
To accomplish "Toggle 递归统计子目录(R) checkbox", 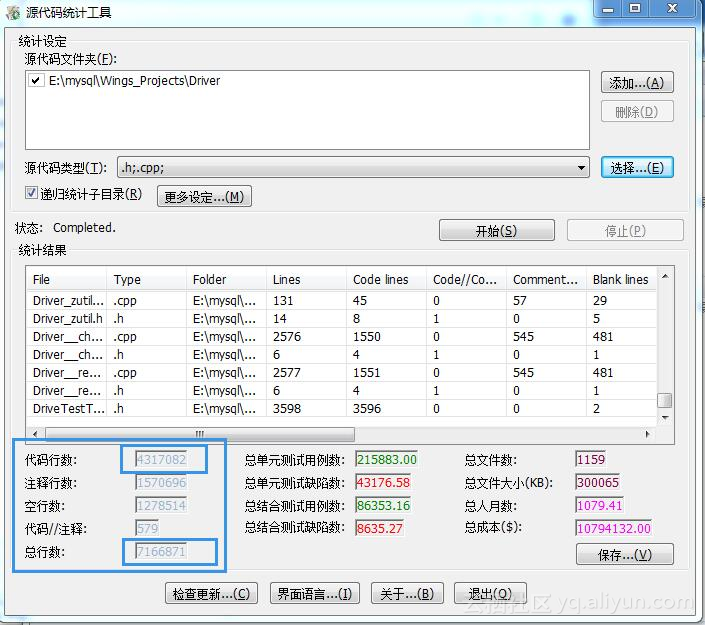I will click(x=31, y=193).
